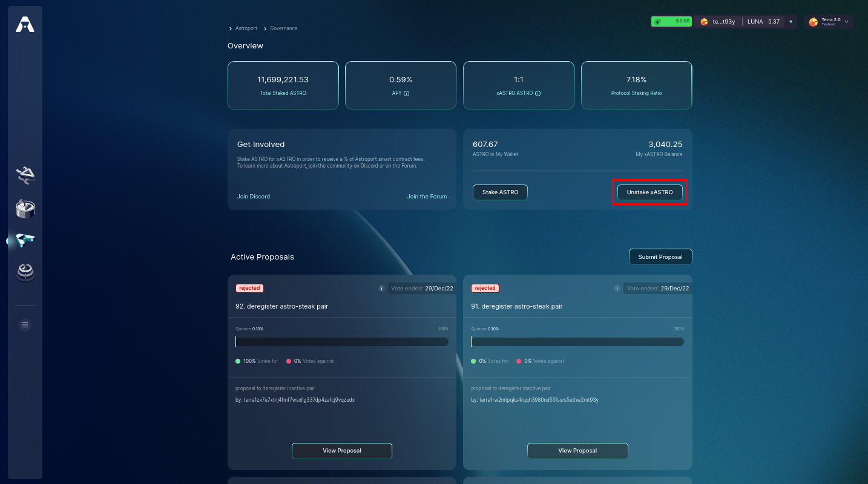This screenshot has width=868, height=484.
Task: Open the Swap page from the sidebar
Action: tap(25, 175)
